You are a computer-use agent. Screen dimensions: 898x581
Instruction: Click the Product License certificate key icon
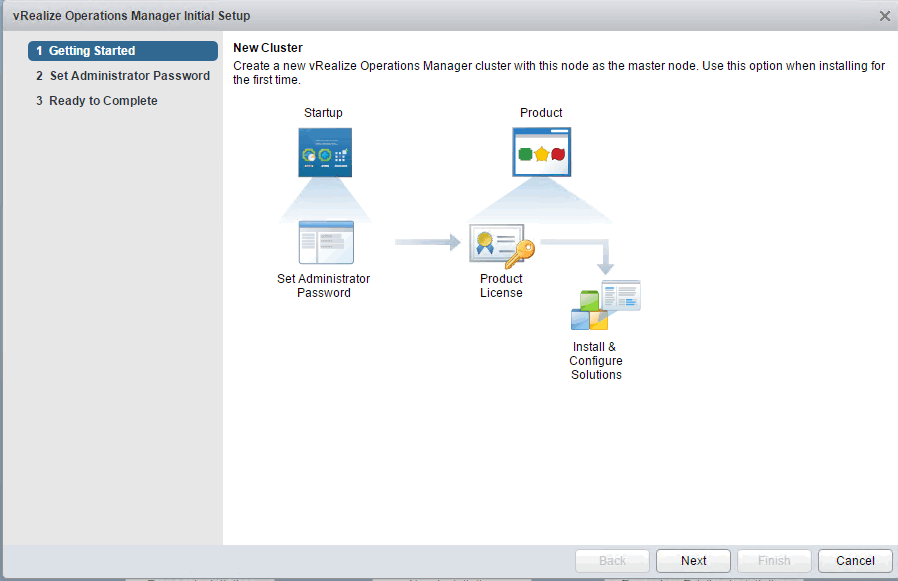502,246
